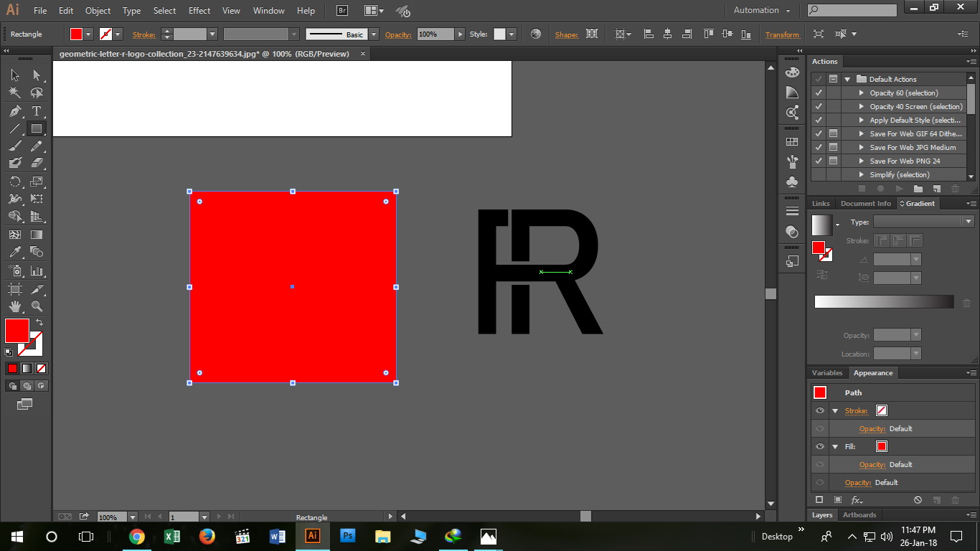980x551 pixels.
Task: Select the Pen tool
Action: tap(14, 111)
